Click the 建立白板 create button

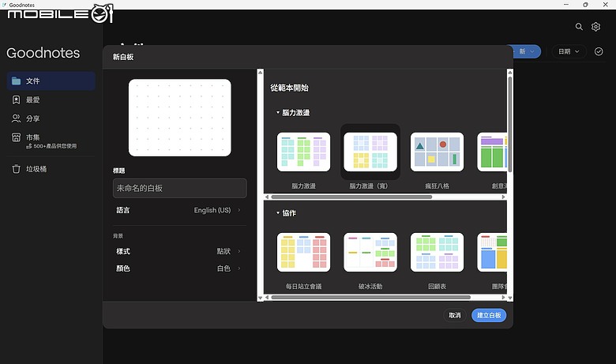pyautogui.click(x=489, y=315)
